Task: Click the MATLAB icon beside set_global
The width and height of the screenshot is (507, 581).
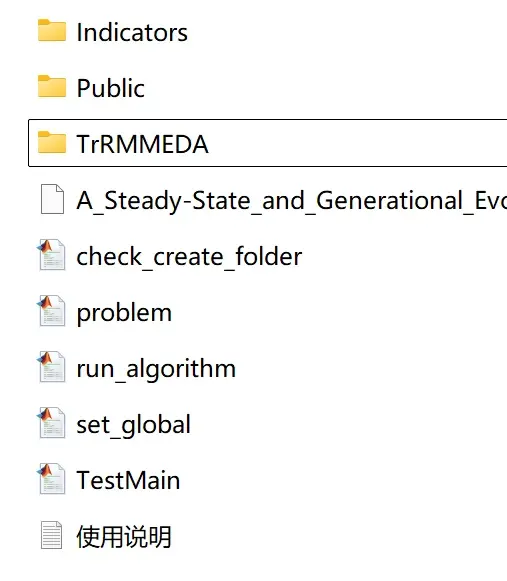Action: point(51,423)
